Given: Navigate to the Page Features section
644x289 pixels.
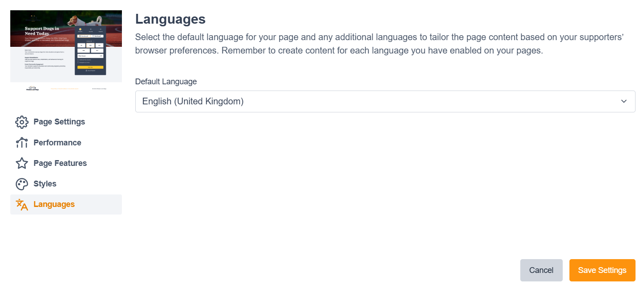Looking at the screenshot, I should coord(60,163).
